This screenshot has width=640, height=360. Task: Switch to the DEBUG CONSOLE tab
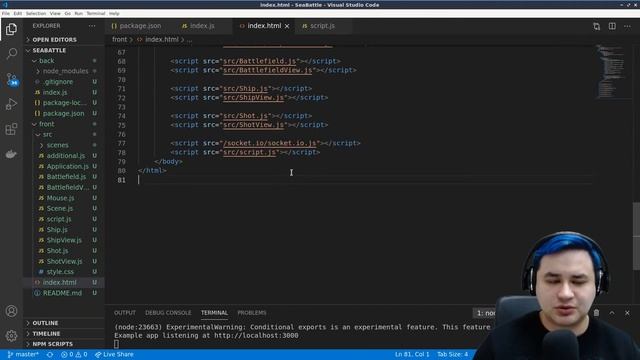pyautogui.click(x=168, y=313)
